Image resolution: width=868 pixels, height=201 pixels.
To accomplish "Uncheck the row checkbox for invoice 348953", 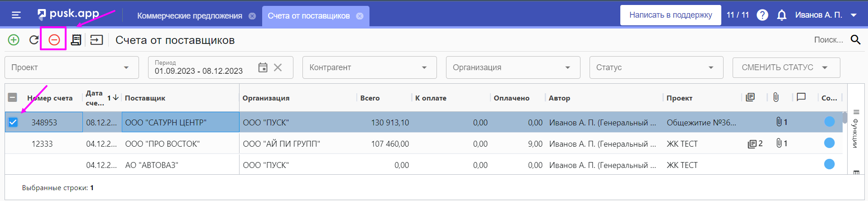I will pos(13,122).
